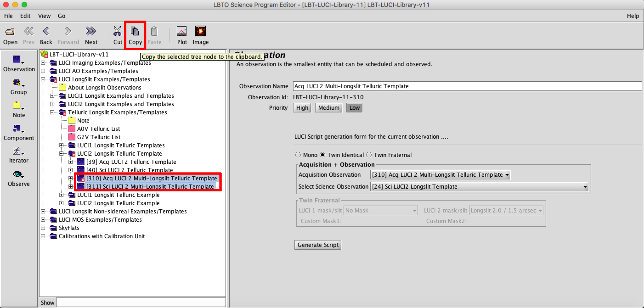Open the Acquisition Observation dropdown
This screenshot has width=644, height=308.
point(440,175)
